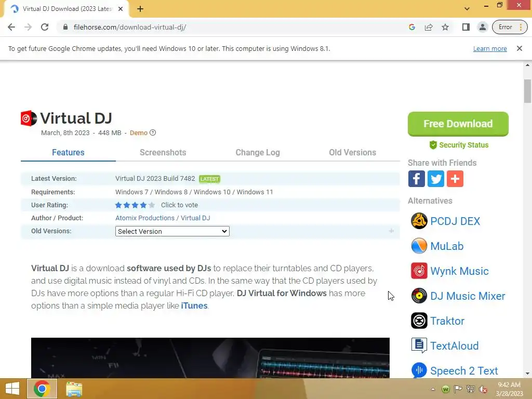Click the Virtual DJ video thumbnail
Viewport: 532px width, 399px height.
coord(210,357)
